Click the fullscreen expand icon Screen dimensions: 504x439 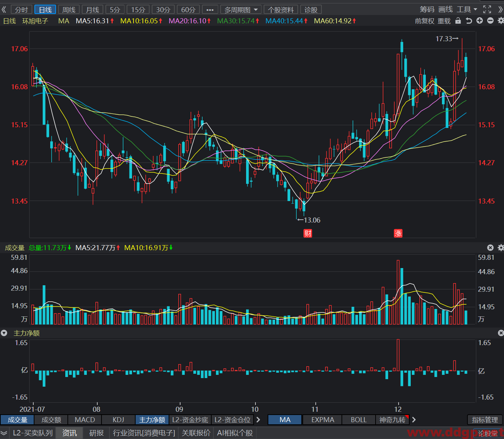point(487,9)
